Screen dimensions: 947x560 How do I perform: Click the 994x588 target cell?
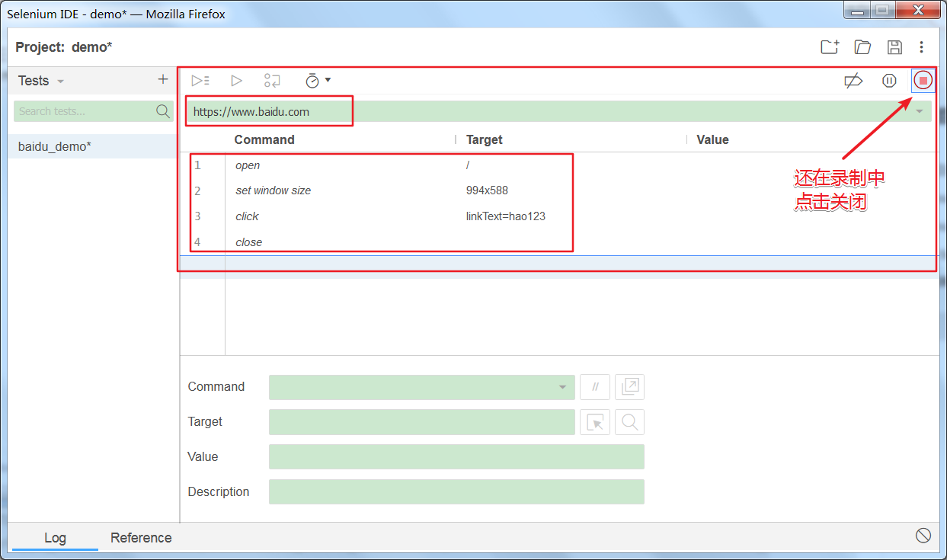click(x=487, y=190)
